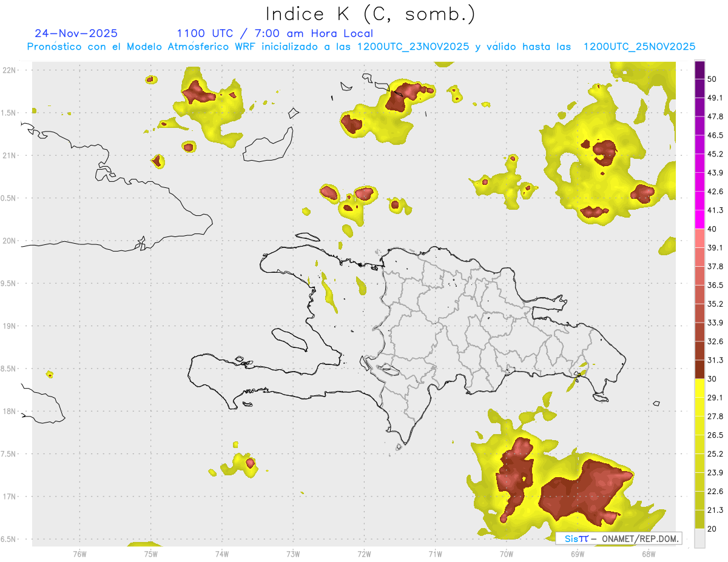The image size is (728, 562).
Task: Select the '73W' longitude axis label
Action: point(293,554)
